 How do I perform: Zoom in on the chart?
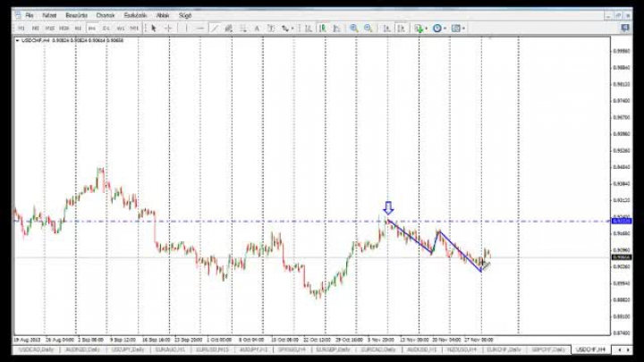(x=354, y=29)
